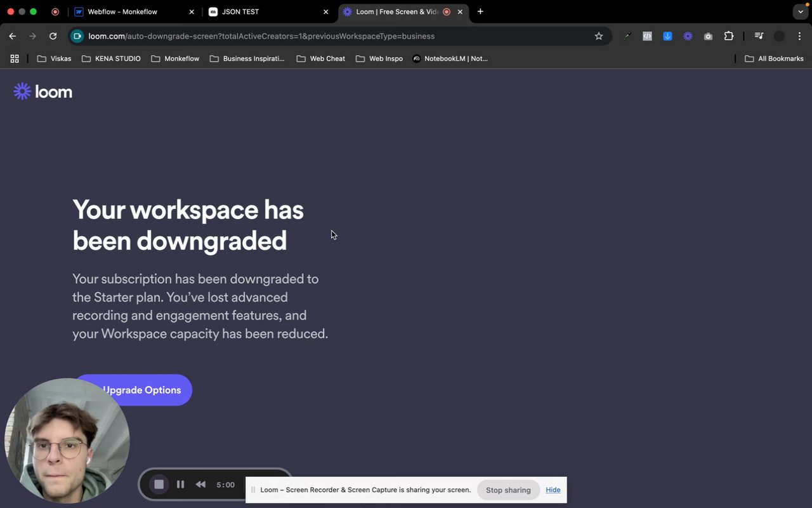Screen dimensions: 812x508
Task: Switch to the JSON TEST tab
Action: tap(268, 11)
